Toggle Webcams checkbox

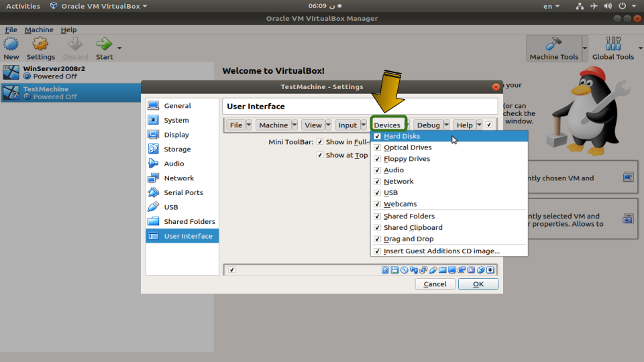(378, 204)
